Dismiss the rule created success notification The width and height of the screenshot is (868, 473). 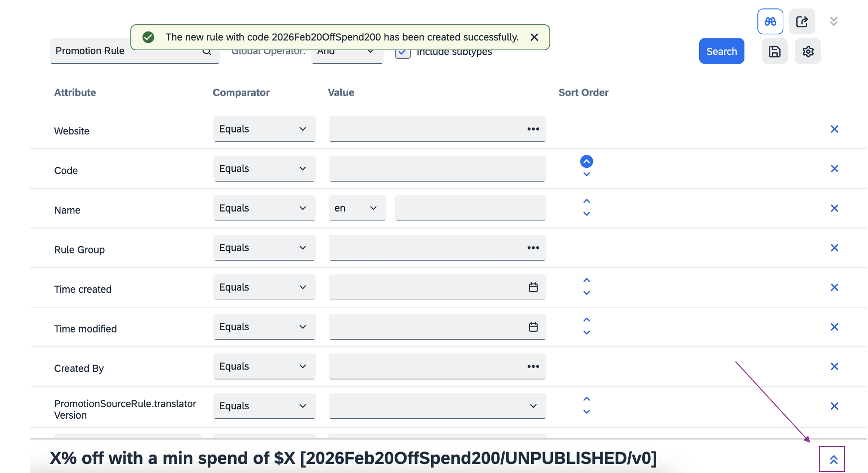tap(534, 37)
